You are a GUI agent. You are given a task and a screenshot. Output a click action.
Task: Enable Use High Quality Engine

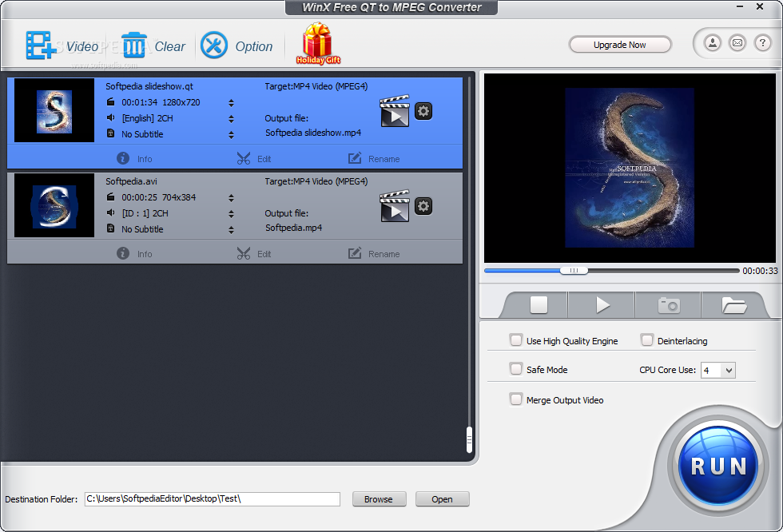pyautogui.click(x=516, y=340)
